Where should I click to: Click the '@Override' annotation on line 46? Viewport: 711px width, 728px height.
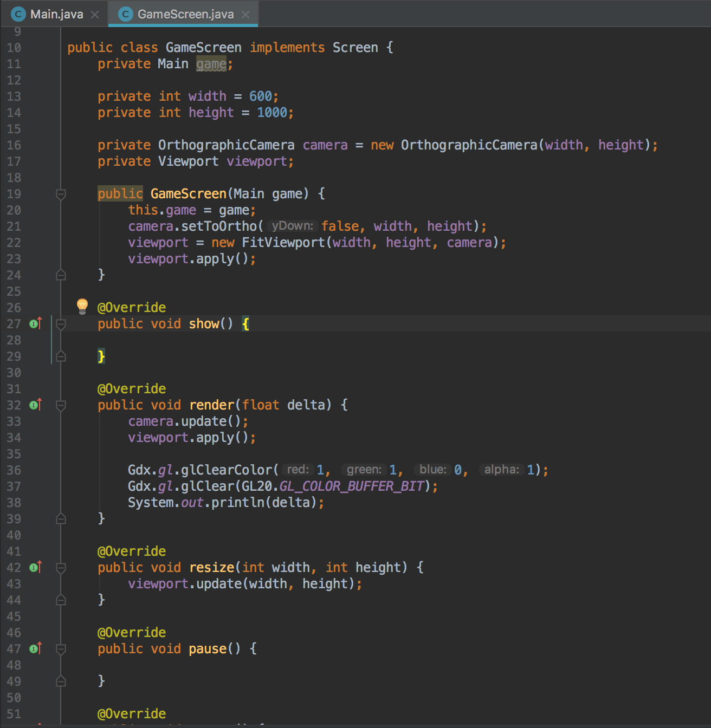pyautogui.click(x=132, y=633)
